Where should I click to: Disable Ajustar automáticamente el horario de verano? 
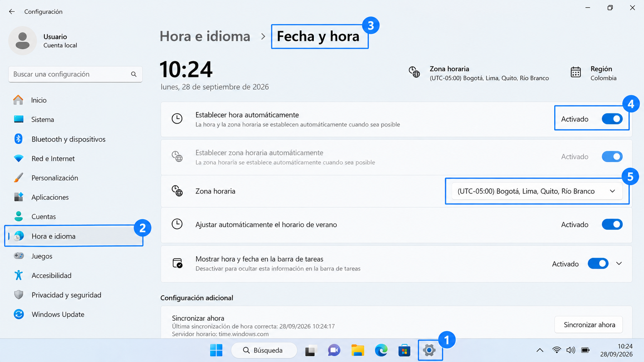612,224
